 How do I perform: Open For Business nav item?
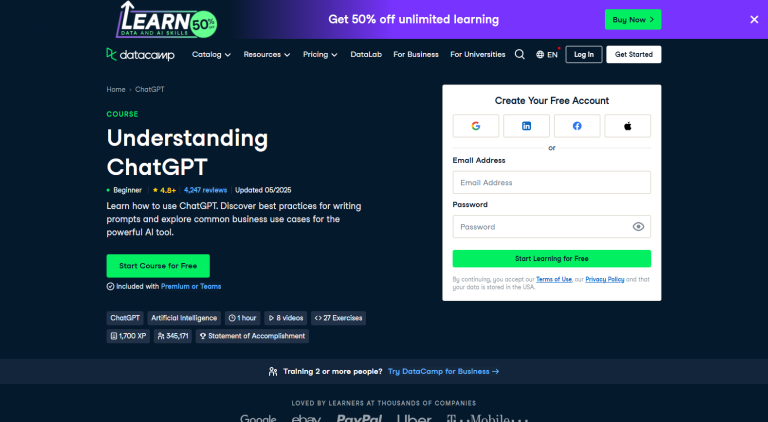(x=416, y=54)
